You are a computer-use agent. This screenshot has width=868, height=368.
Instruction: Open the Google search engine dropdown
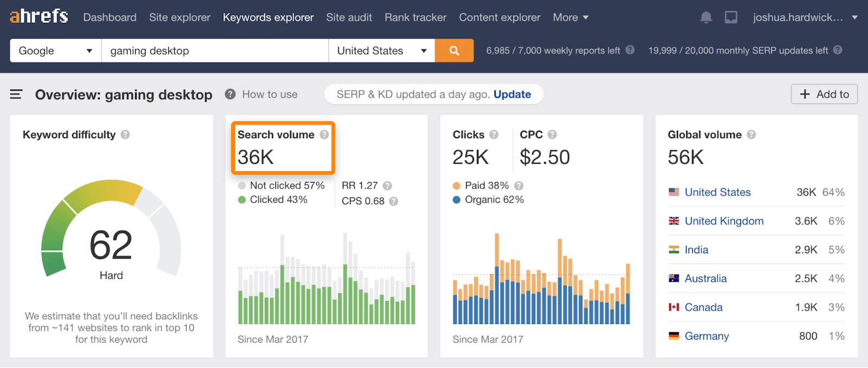coord(55,50)
